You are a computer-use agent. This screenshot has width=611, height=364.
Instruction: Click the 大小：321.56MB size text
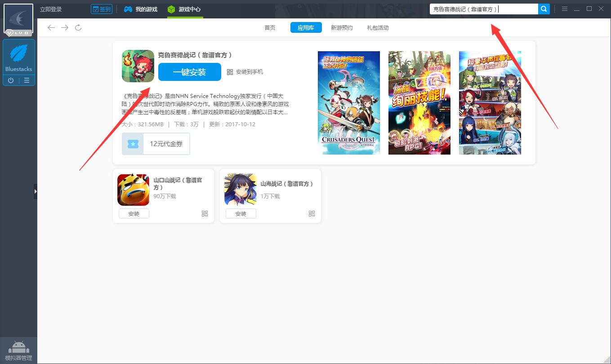point(143,124)
